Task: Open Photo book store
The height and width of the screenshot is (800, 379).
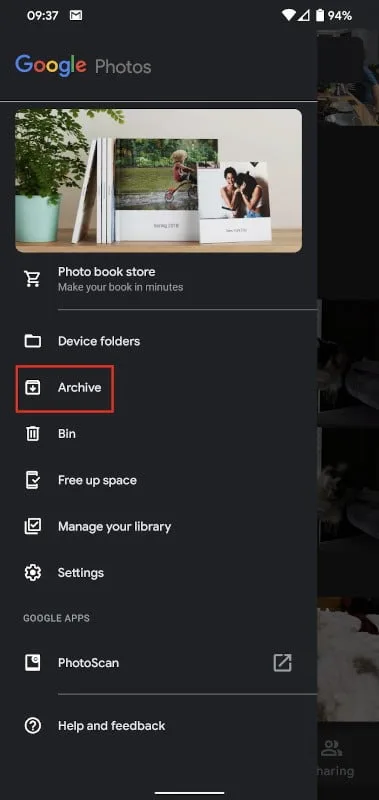Action: pyautogui.click(x=159, y=279)
